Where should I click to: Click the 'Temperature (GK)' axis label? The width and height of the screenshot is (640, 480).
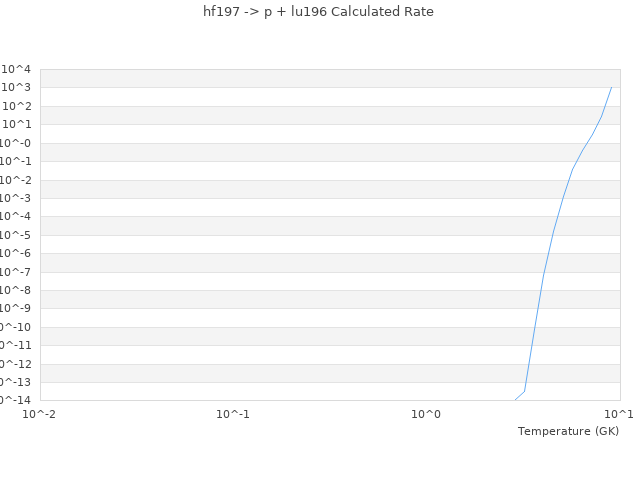(568, 431)
